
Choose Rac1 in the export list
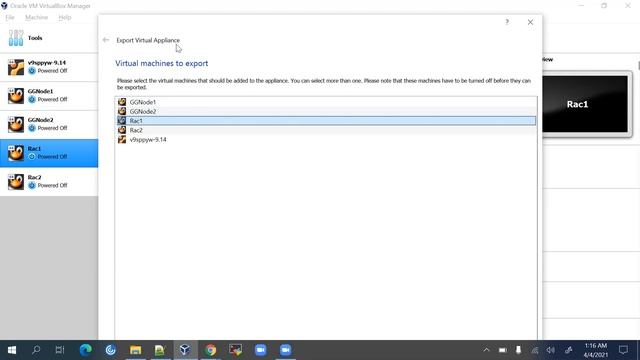click(326, 121)
